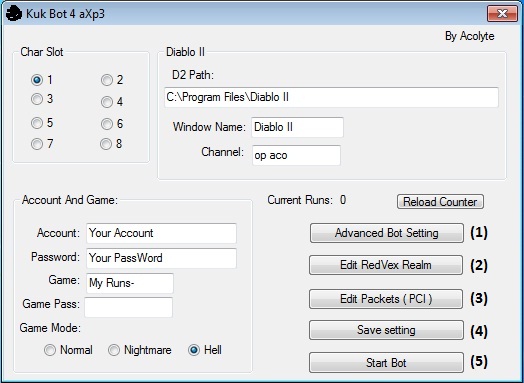Pick Char Slot 5
This screenshot has width=524, height=383.
[37, 123]
